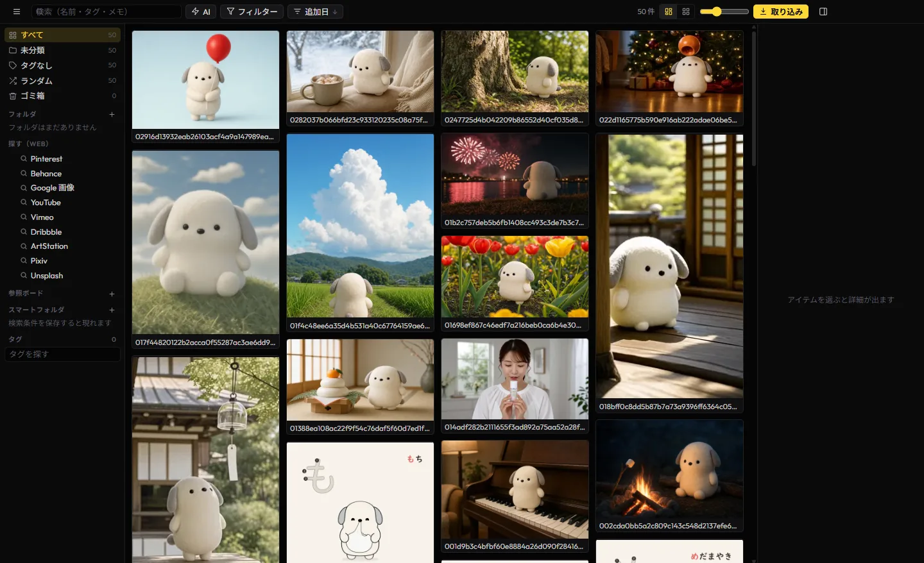Viewport: 924px width, 563px height.
Task: Switch to uniform grid layout view
Action: point(686,12)
